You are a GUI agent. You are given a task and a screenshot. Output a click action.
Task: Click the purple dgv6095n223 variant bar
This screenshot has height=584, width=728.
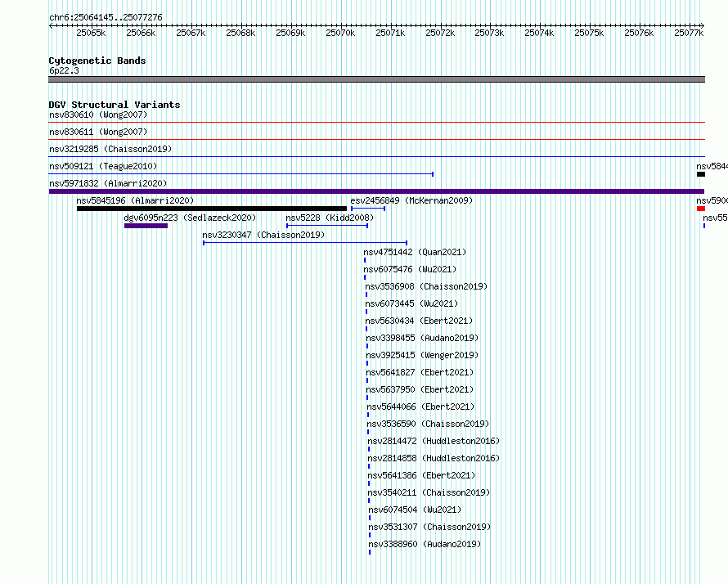click(x=146, y=226)
